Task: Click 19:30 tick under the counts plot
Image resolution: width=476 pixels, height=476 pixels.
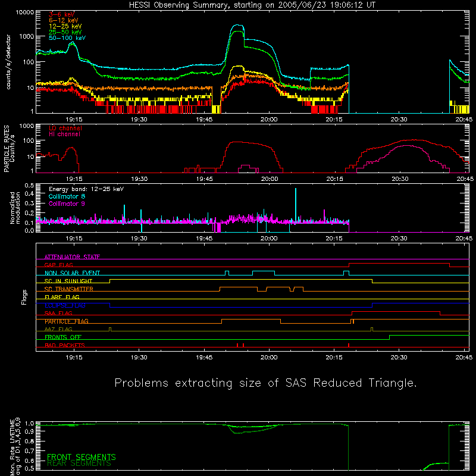Action: (139, 120)
